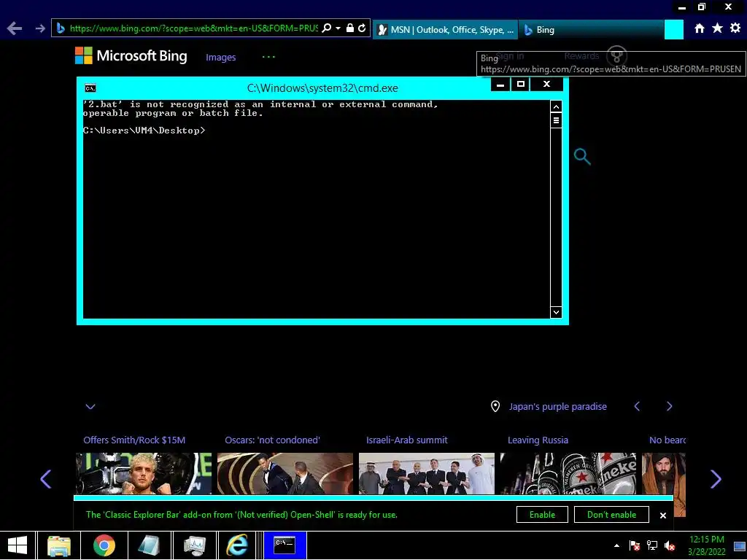
Task: Open the Bing three-dot more menu
Action: pyautogui.click(x=268, y=57)
